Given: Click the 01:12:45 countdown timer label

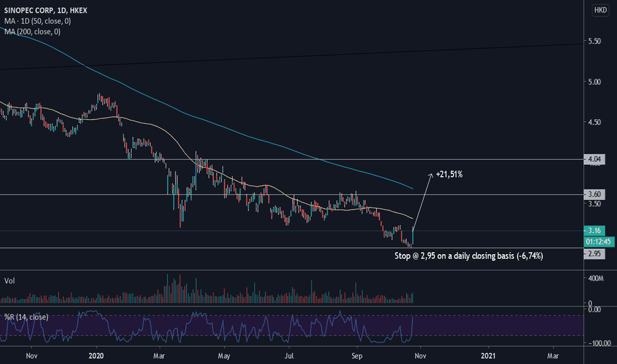Looking at the screenshot, I should 598,242.
